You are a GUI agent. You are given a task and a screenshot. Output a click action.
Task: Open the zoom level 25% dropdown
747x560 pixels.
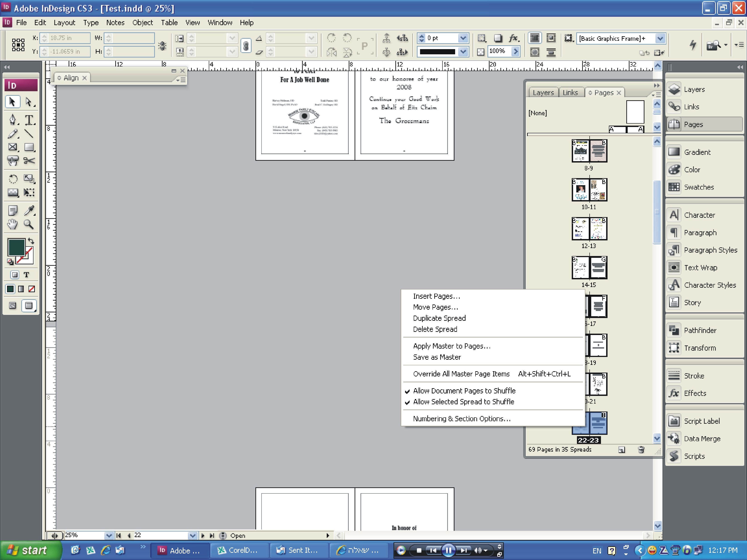click(109, 535)
